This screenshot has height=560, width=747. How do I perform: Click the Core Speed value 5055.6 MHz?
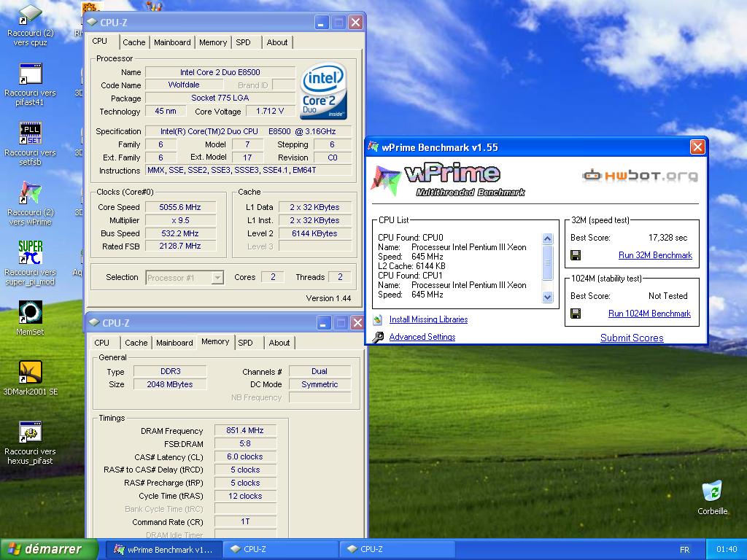tap(180, 207)
